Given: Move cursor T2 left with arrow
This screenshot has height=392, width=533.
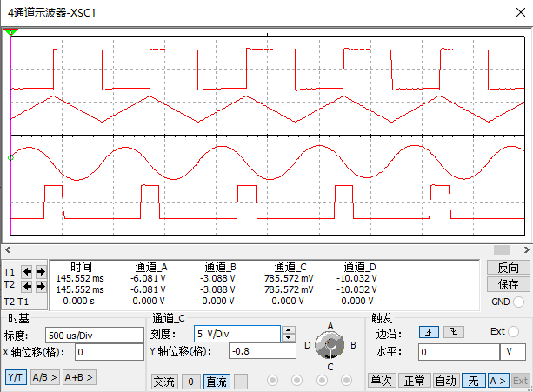Looking at the screenshot, I should click(x=27, y=287).
